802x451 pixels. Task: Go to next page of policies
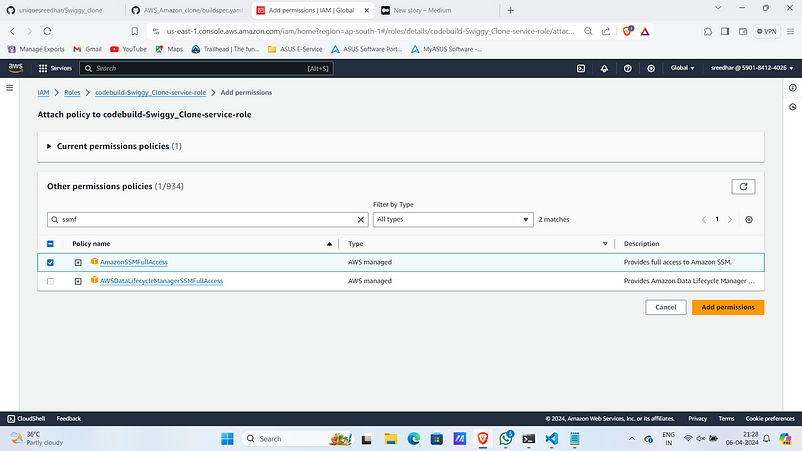click(x=730, y=219)
